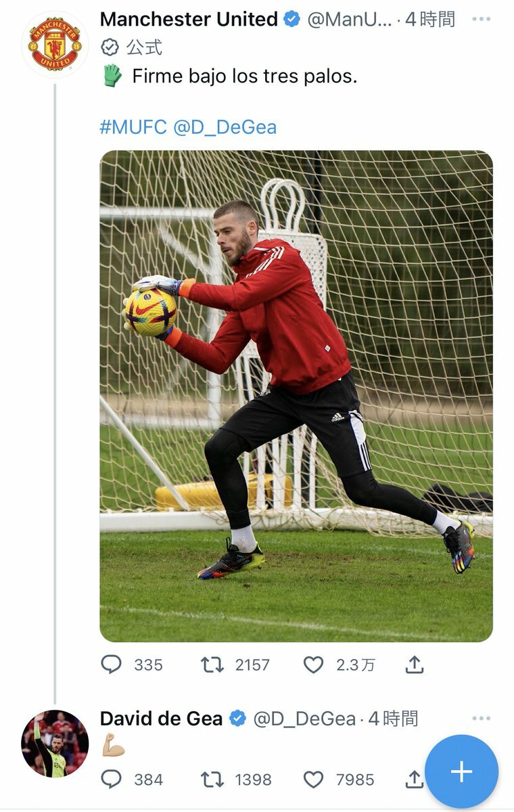Like David de Gea's reply
The image size is (514, 812).
[313, 780]
